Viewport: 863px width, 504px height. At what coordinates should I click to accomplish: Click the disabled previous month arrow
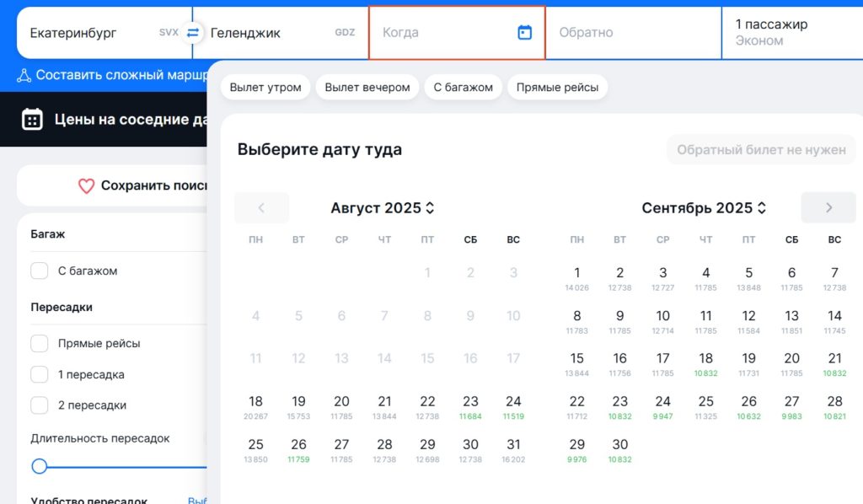tap(261, 207)
